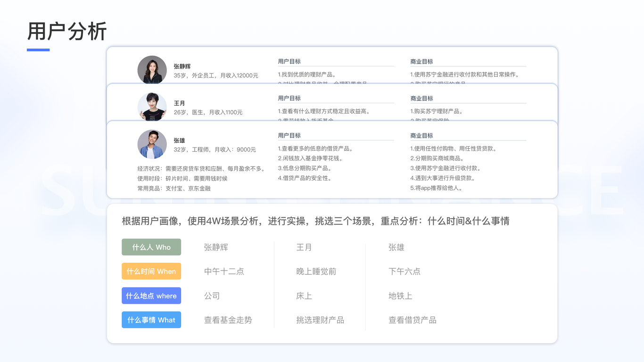
Task: Click the 查看基金走势 cell
Action: 228,320
